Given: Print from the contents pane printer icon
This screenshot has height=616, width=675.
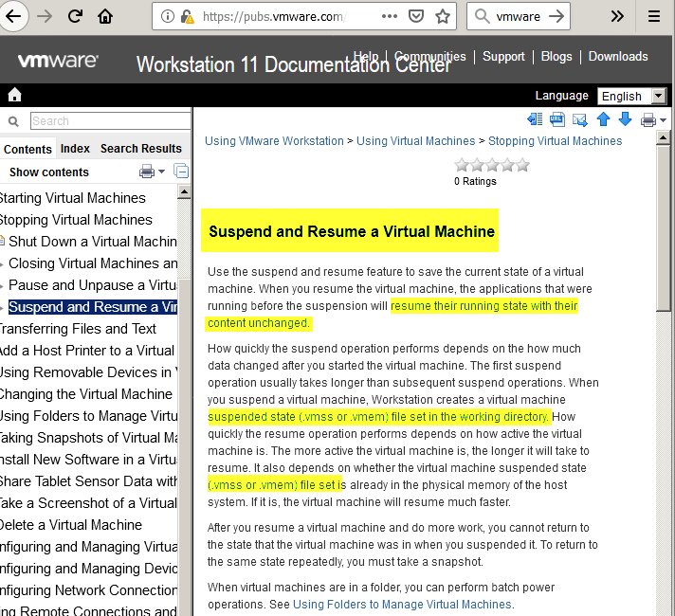Looking at the screenshot, I should point(147,172).
